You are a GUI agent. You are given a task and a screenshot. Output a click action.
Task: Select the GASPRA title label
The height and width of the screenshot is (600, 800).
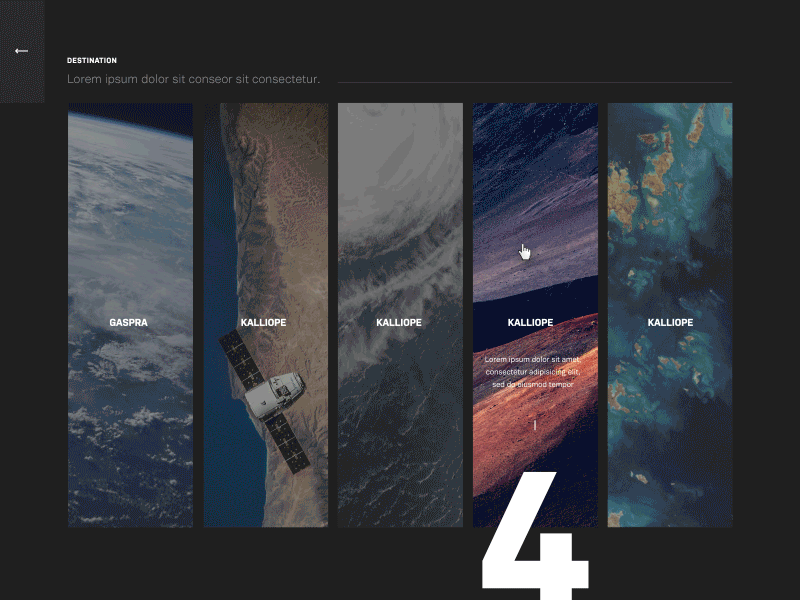tap(129, 322)
